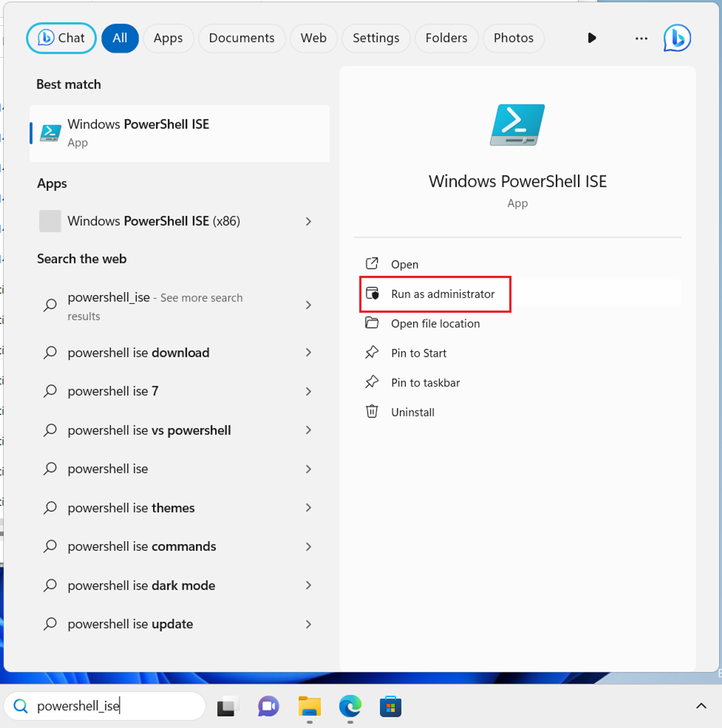
Task: Click the magnifier icon in taskbar search
Action: pyautogui.click(x=21, y=706)
